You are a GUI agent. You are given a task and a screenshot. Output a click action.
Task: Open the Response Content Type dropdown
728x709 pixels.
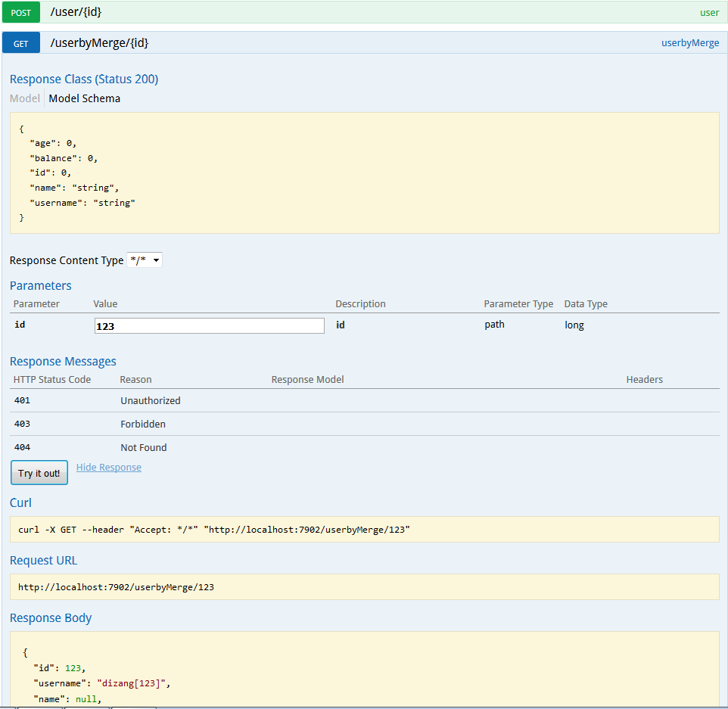pos(145,260)
